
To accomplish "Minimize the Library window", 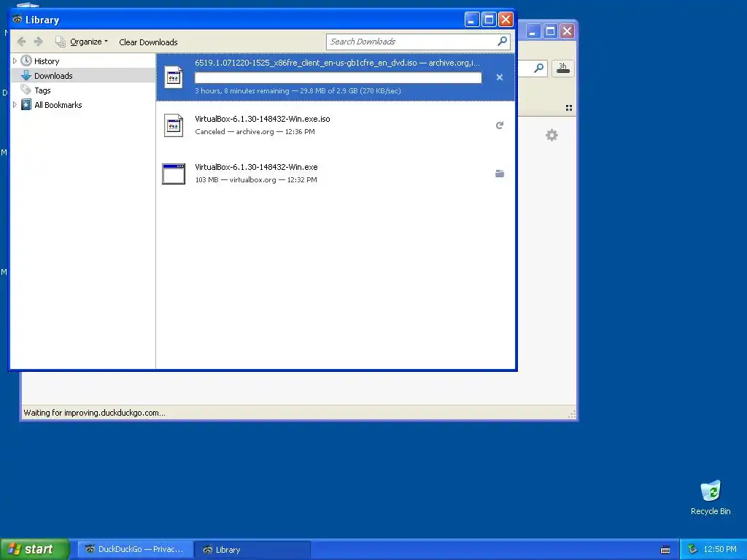I will coord(472,20).
